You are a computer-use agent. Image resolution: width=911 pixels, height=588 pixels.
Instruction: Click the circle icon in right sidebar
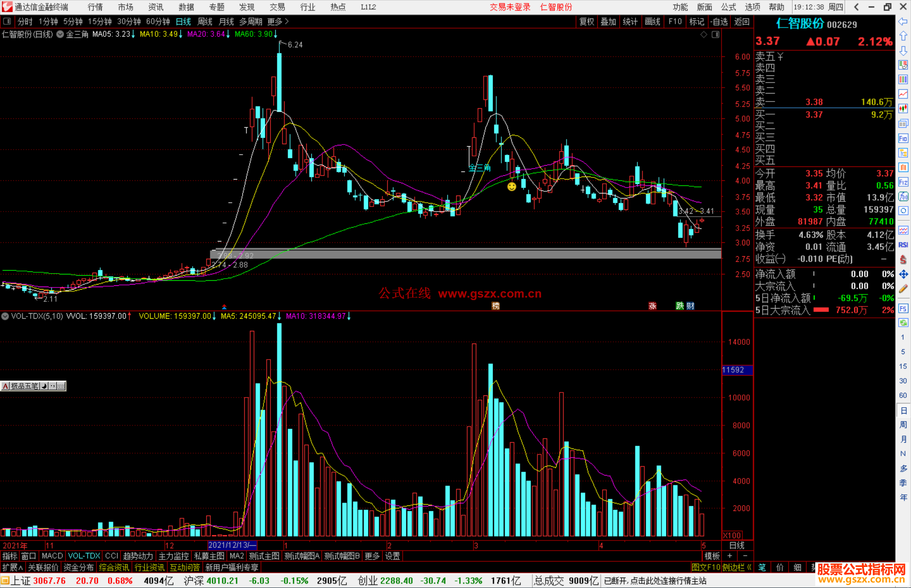point(903,211)
